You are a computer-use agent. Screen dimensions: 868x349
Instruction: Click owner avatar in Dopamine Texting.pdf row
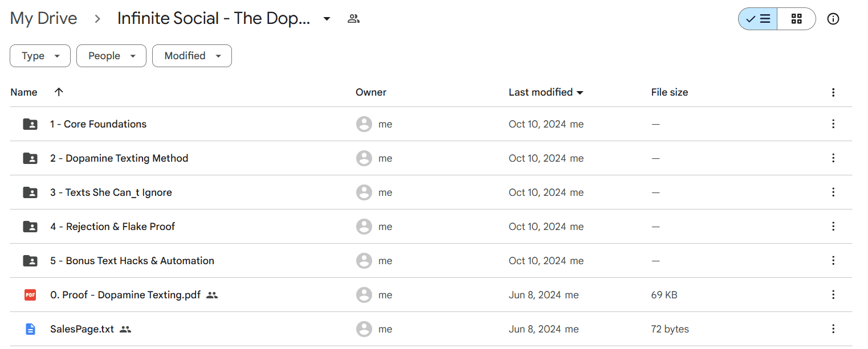pos(364,295)
